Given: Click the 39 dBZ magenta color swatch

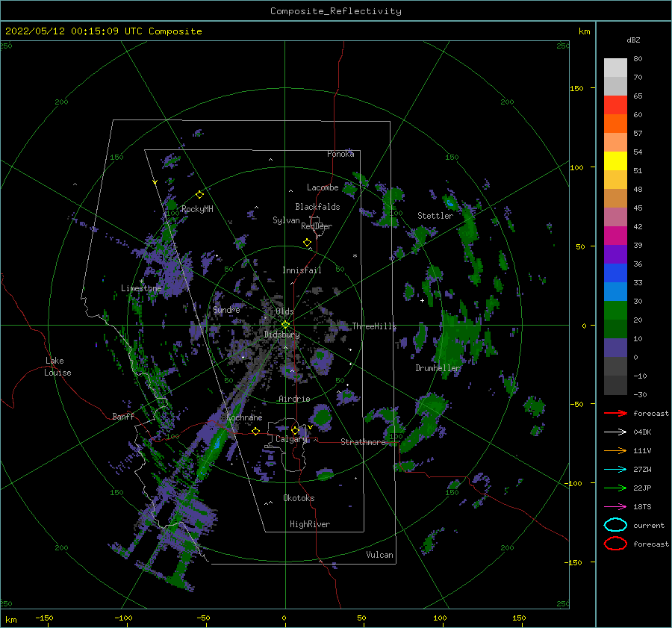Looking at the screenshot, I should coord(615,236).
